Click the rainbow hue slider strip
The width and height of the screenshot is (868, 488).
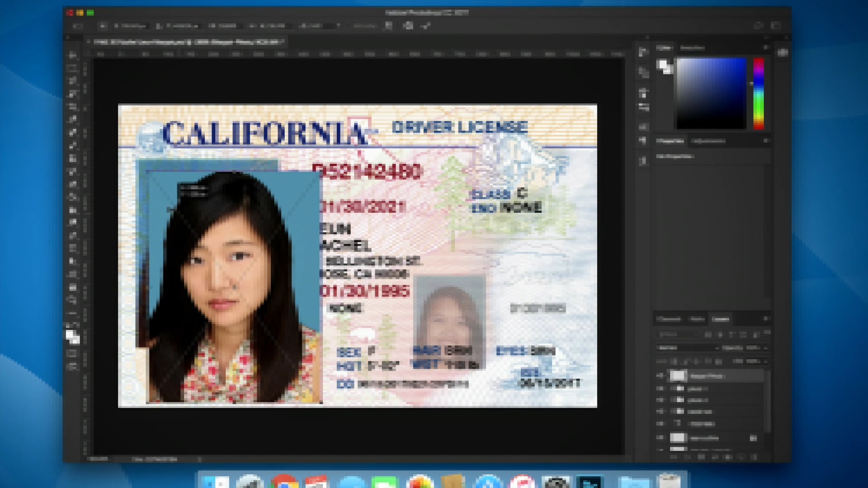pyautogui.click(x=759, y=93)
